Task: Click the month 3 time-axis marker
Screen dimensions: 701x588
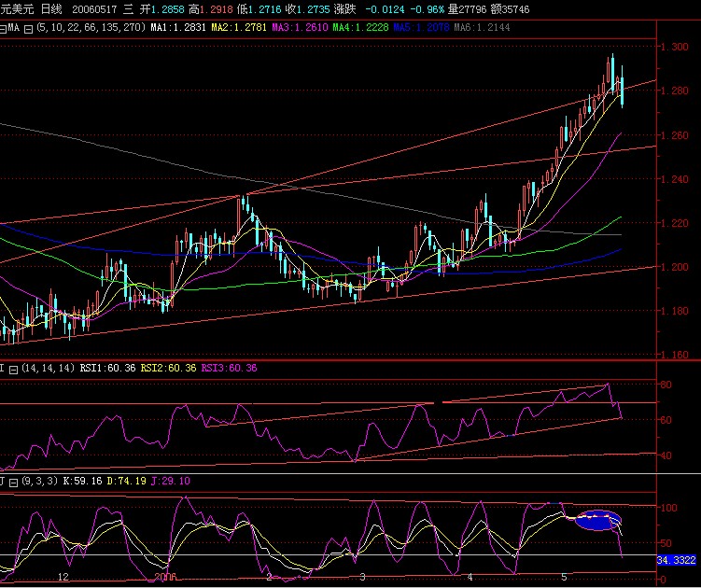Action: tap(362, 577)
